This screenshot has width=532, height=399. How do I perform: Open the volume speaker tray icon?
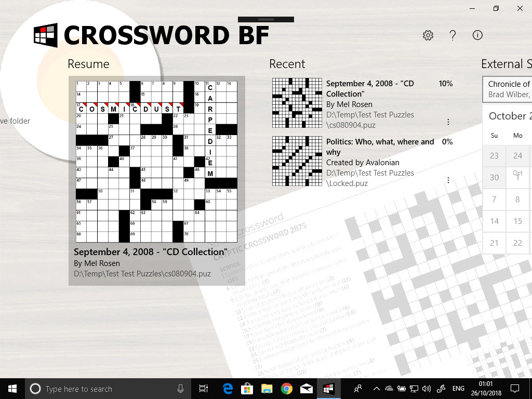(x=426, y=389)
